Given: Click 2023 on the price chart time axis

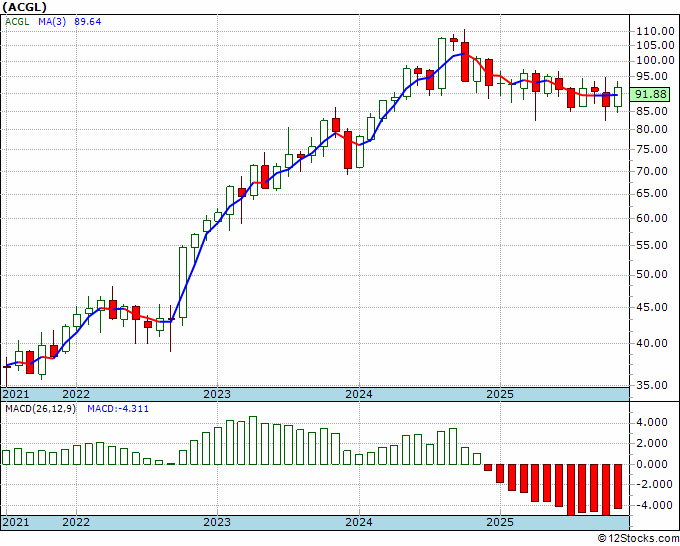Looking at the screenshot, I should (217, 394).
